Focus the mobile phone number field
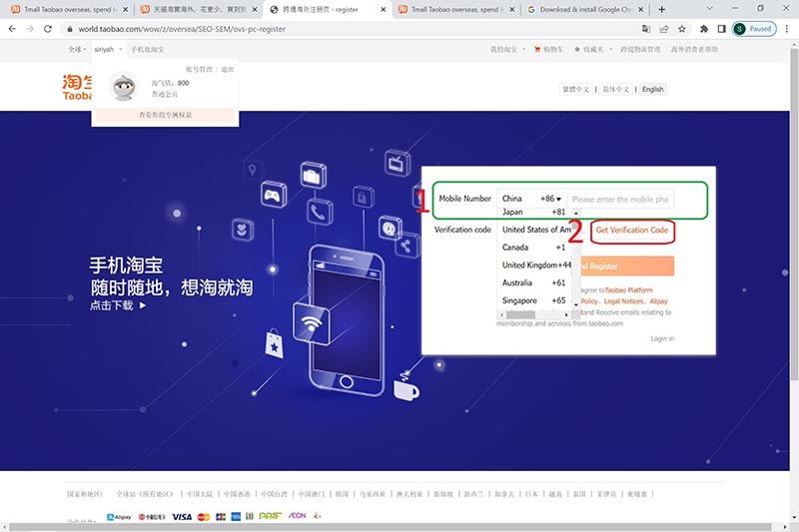799x532 pixels. [x=620, y=199]
